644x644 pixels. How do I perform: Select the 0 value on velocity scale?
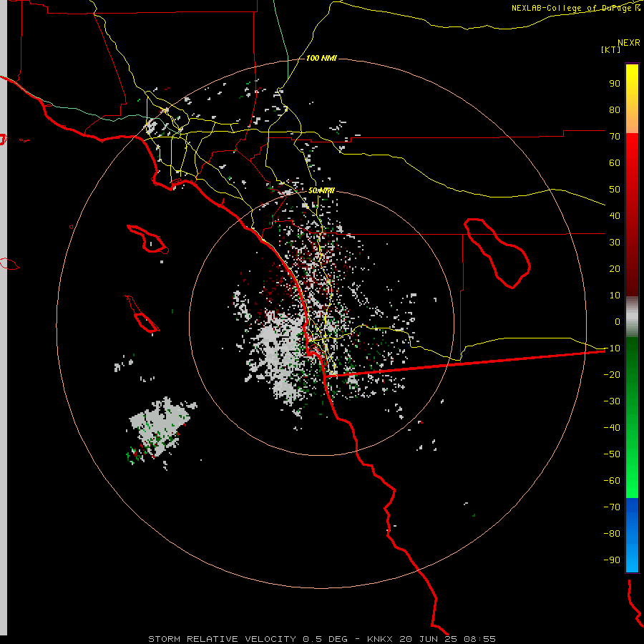click(618, 322)
